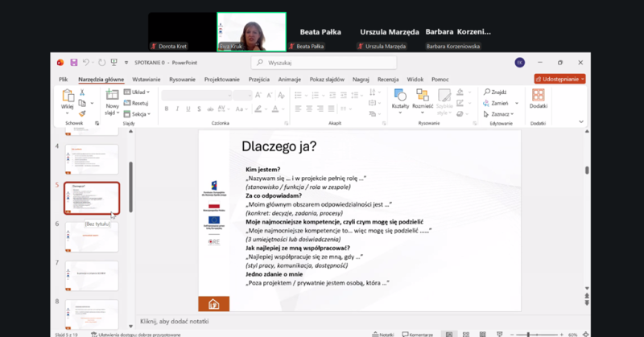Click the Wklej (Paste) icon
Screen dimensions: 644x337
[x=68, y=97]
